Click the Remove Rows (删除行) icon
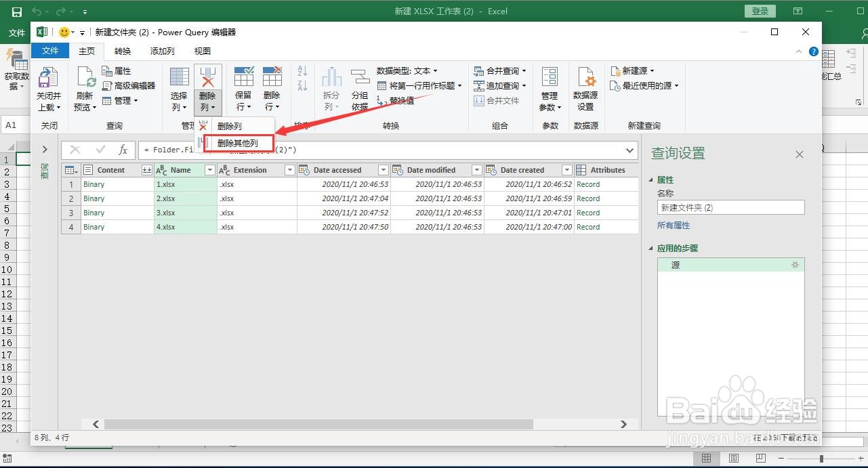This screenshot has width=868, height=468. [x=272, y=77]
